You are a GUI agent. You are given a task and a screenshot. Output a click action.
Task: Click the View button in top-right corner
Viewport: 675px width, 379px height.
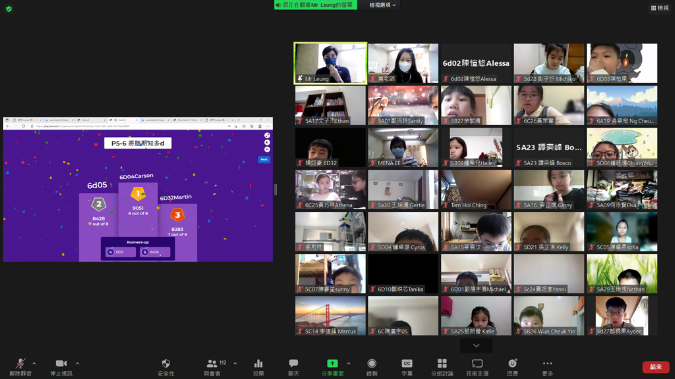pos(660,8)
